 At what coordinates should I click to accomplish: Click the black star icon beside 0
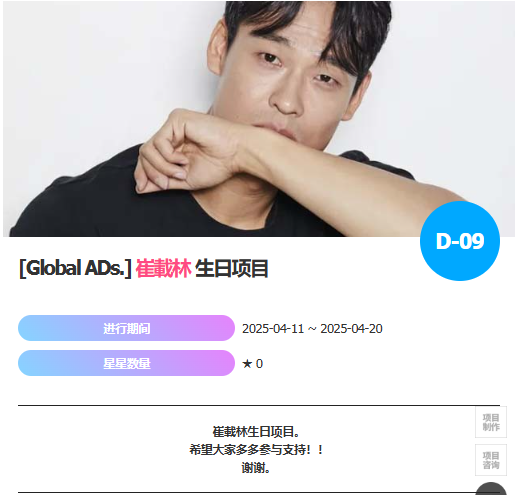tap(247, 364)
